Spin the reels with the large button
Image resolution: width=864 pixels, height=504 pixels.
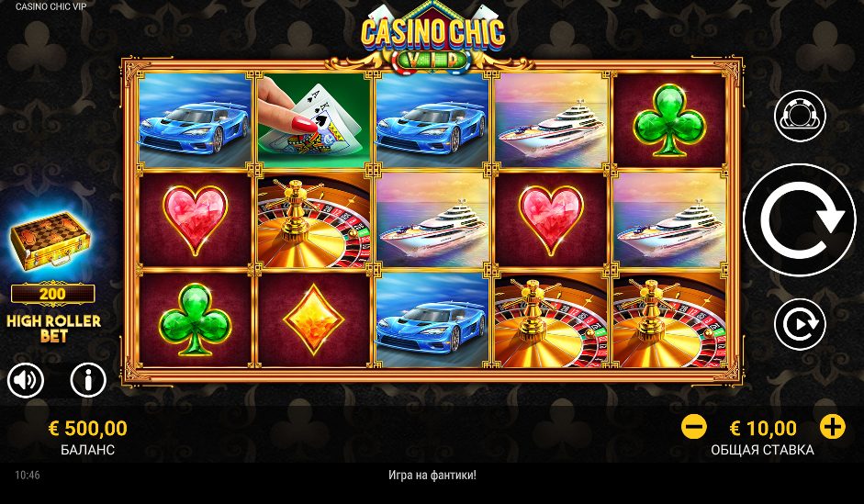pyautogui.click(x=800, y=219)
